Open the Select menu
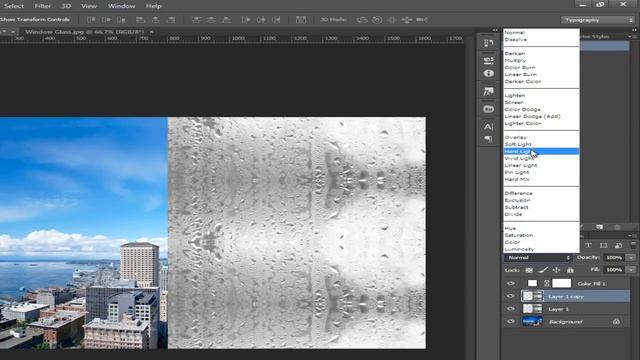The width and height of the screenshot is (640, 360). pos(14,6)
